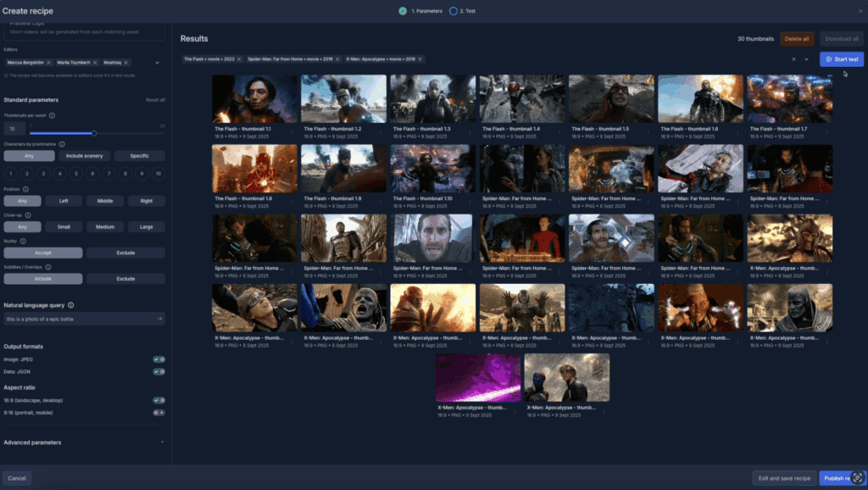Open options menu for The Flash thumbnail 1.8
The image size is (868, 490).
click(x=292, y=203)
